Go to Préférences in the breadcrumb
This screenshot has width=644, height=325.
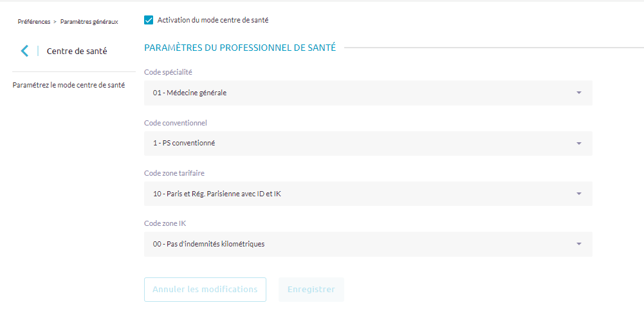pos(33,22)
